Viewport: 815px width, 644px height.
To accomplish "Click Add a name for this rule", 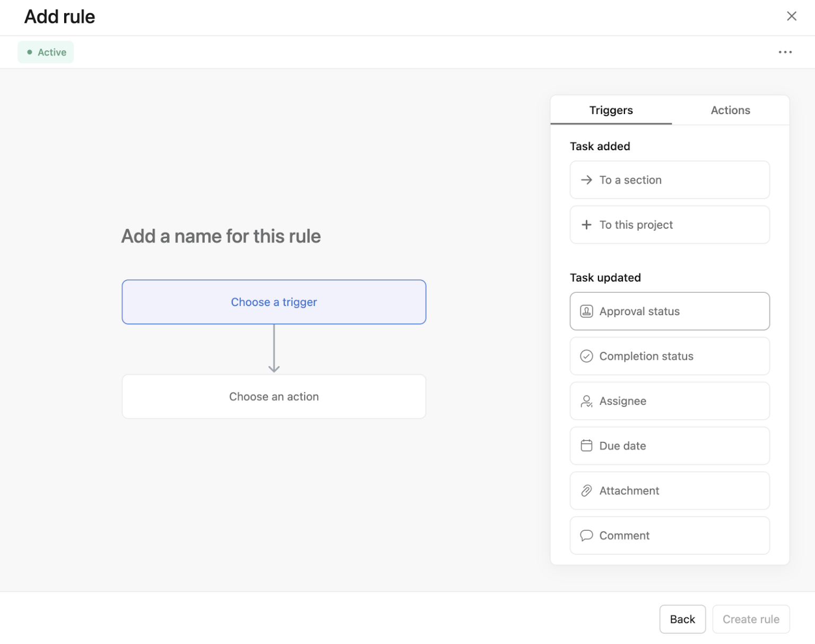I will [221, 236].
